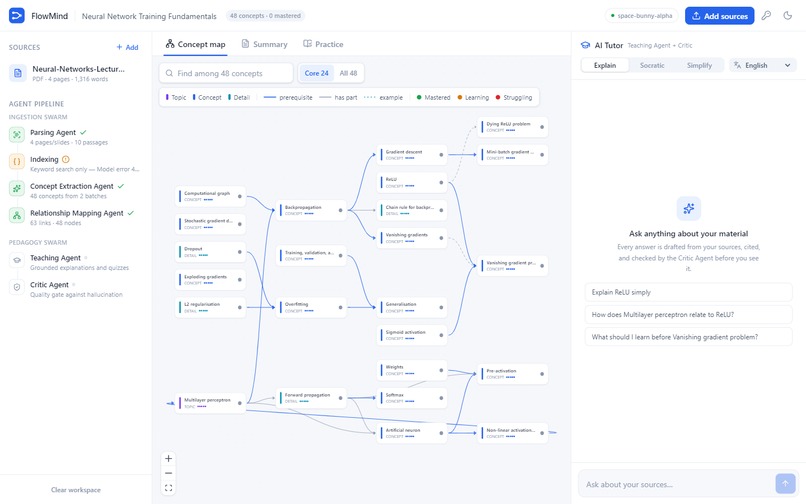Click the sparkle icon above Ask anything
The image size is (806, 504).
(x=688, y=208)
